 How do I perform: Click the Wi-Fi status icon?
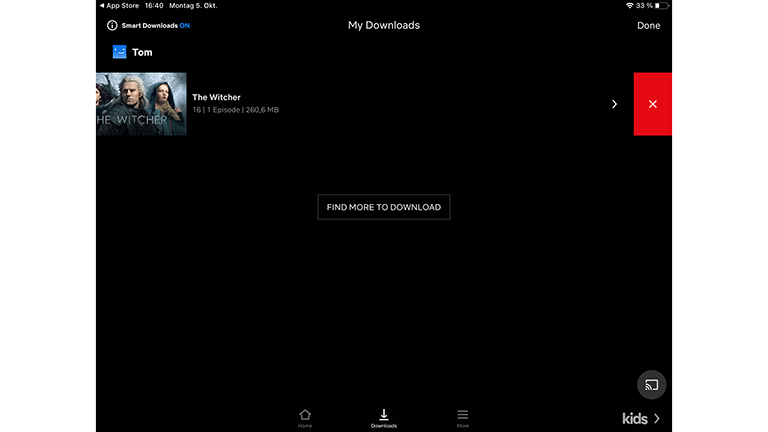coord(629,5)
